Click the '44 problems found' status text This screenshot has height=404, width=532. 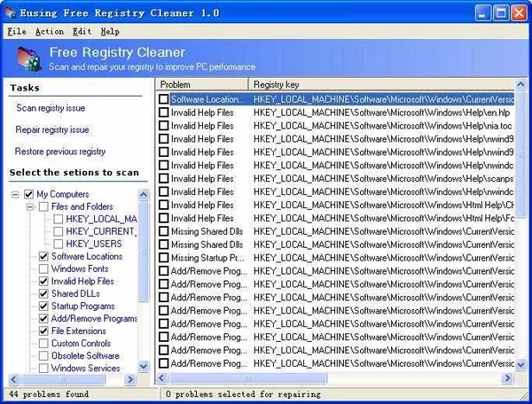tap(49, 394)
